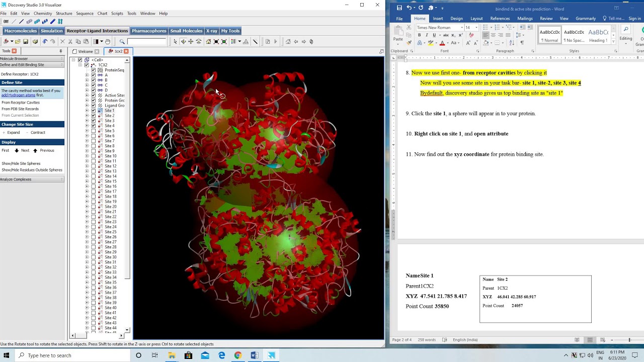Viewport: 644px width, 362px height.
Task: Toggle the <Cell> root checkbox
Action: click(79, 60)
